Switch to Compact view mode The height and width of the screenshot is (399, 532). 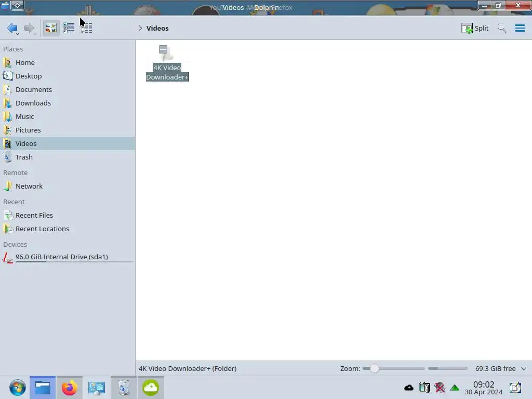69,28
